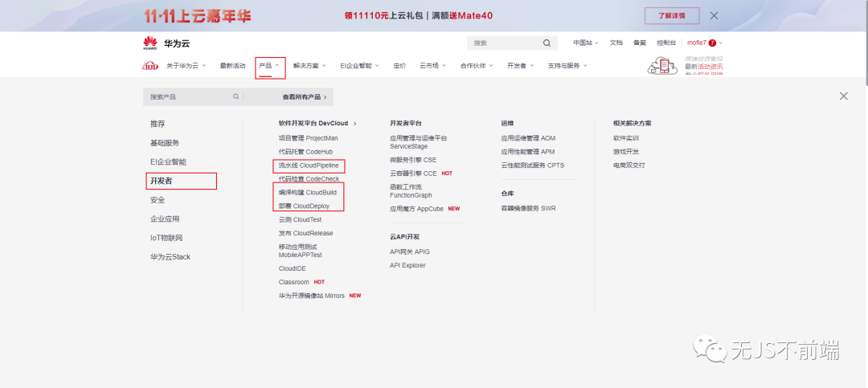
Task: Expand the 合作伙伴 menu
Action: click(x=477, y=65)
